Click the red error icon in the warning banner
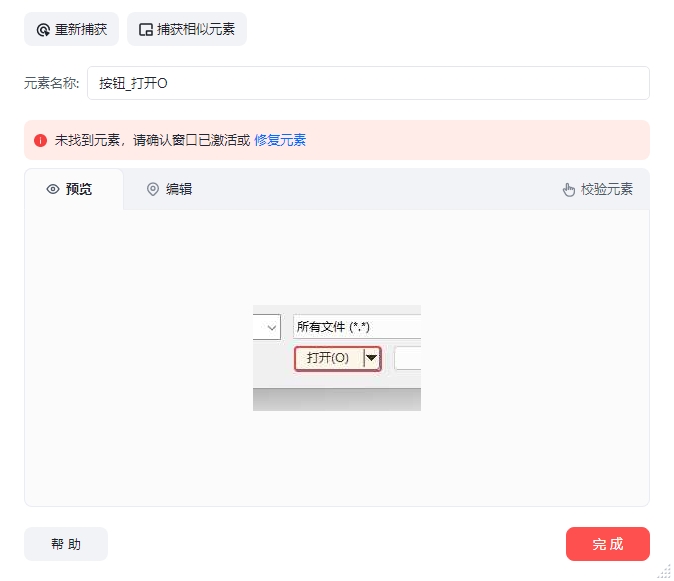Screen dimensions: 674x581 (x=40, y=141)
